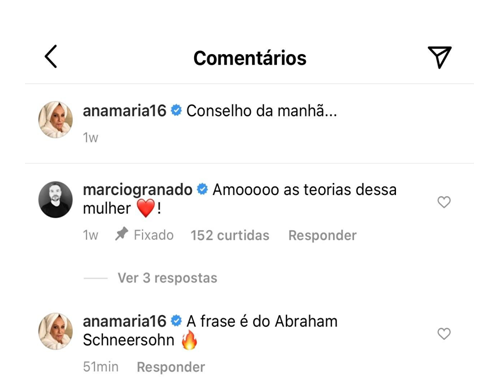Click the verified badge on the bottom anamaria16 comment
Screen dimensions: 497x392
click(176, 321)
